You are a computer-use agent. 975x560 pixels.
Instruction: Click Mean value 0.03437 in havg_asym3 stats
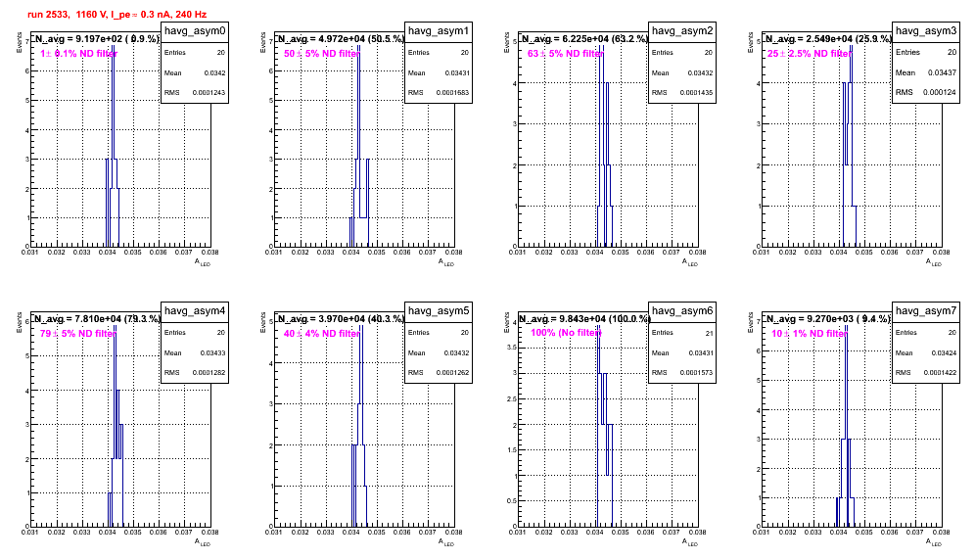(x=942, y=72)
